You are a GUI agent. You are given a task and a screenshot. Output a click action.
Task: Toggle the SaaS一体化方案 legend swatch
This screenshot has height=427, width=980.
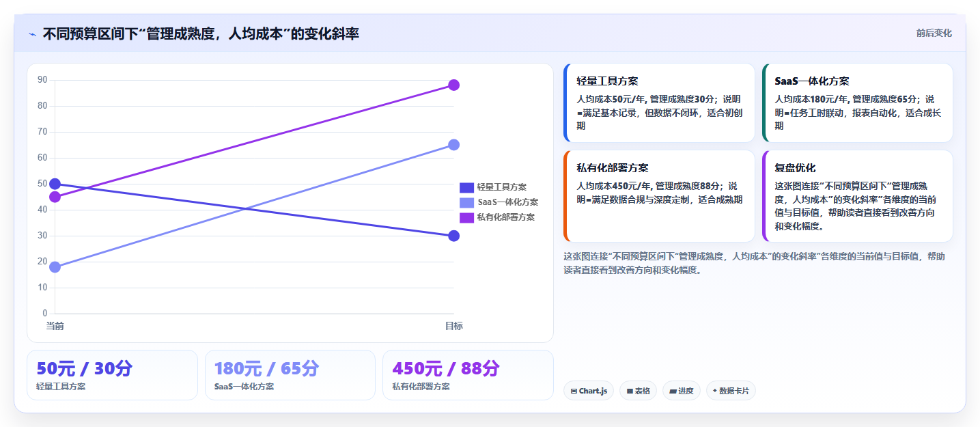coord(466,202)
